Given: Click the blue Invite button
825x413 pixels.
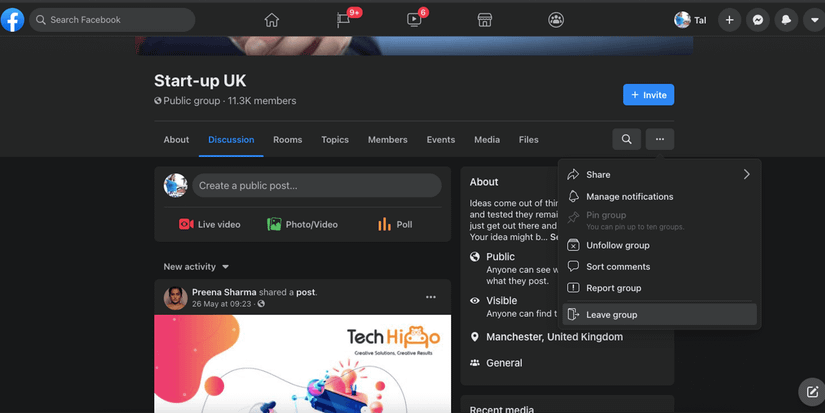Looking at the screenshot, I should [x=648, y=95].
